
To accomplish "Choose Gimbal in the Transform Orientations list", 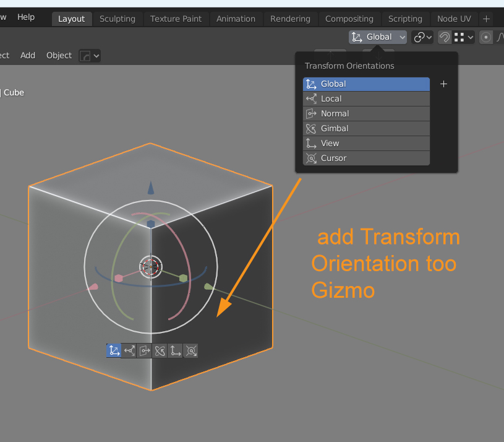I will tap(366, 128).
